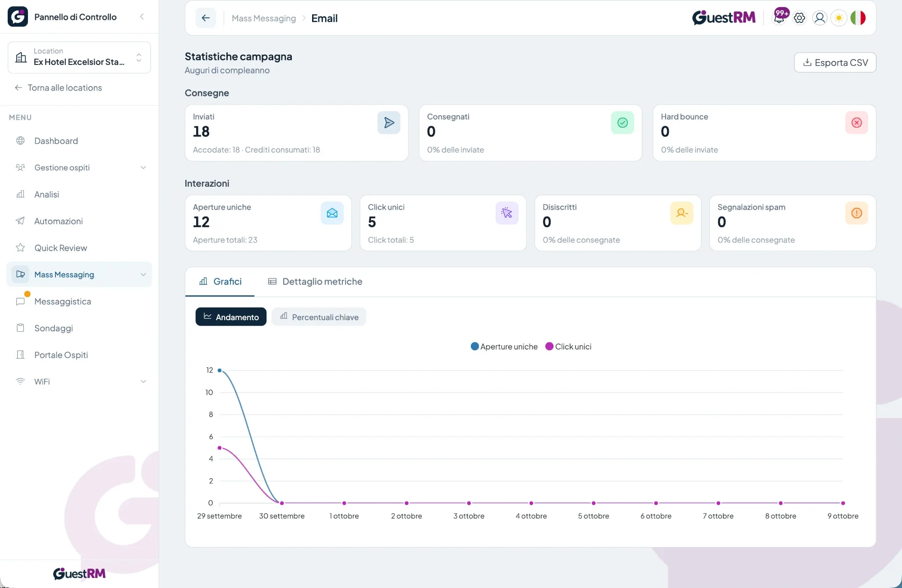Switch to the Dettaglio metriche tab
The height and width of the screenshot is (588, 902).
pos(315,282)
